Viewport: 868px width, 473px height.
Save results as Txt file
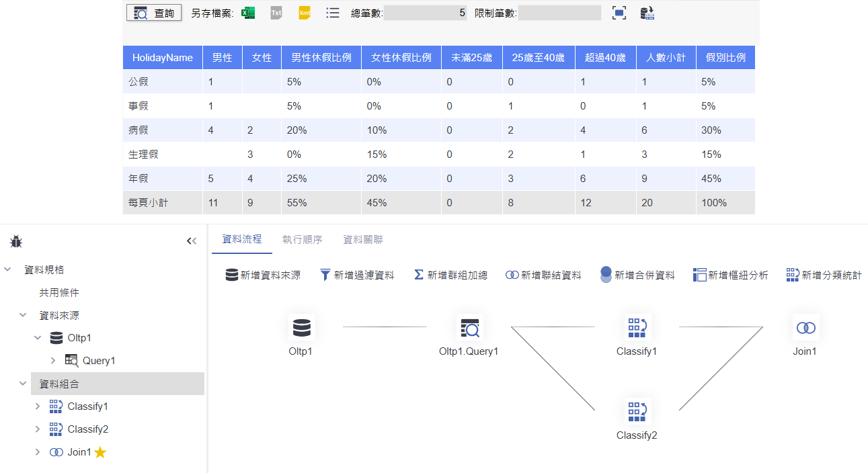tap(276, 13)
